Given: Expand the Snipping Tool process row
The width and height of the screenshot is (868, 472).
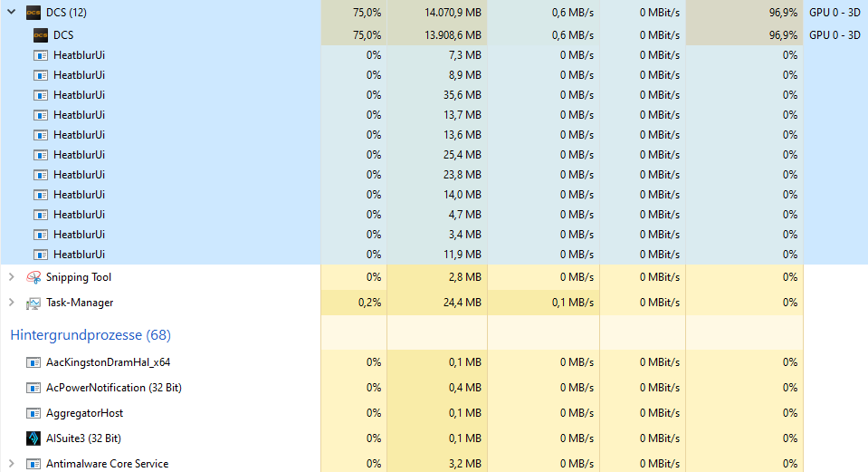Looking at the screenshot, I should (12, 277).
